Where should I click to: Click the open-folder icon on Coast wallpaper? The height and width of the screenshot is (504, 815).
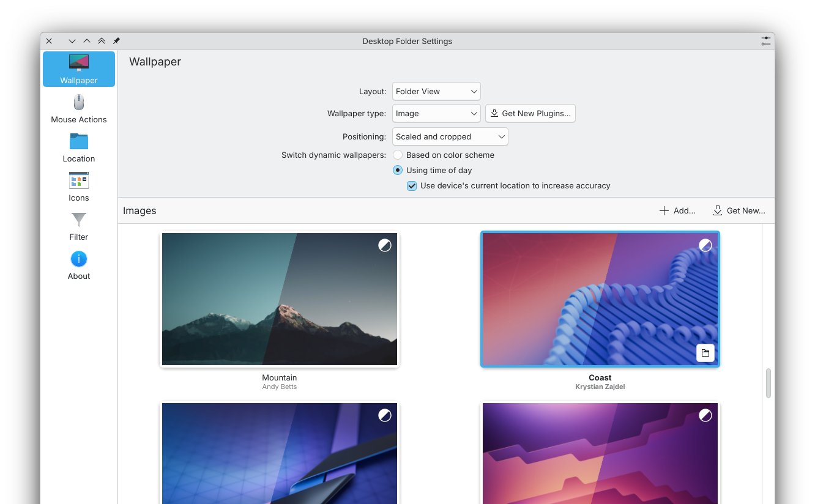[x=705, y=353]
